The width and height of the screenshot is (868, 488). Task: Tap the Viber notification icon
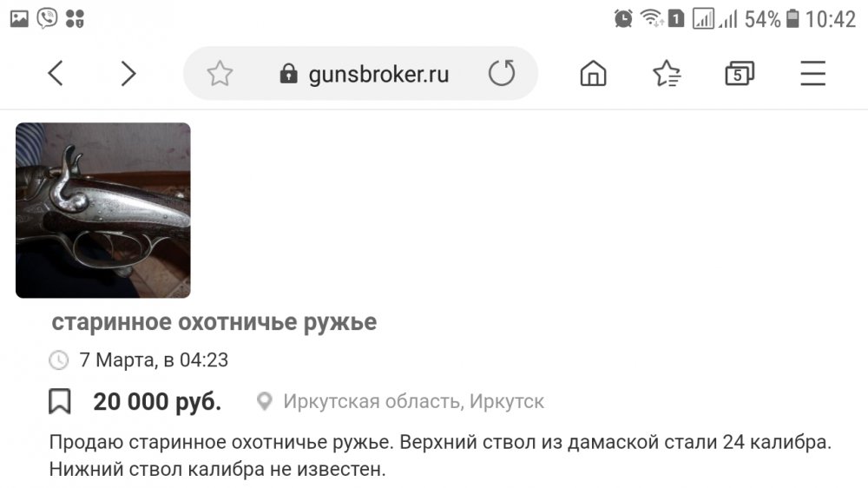[47, 18]
